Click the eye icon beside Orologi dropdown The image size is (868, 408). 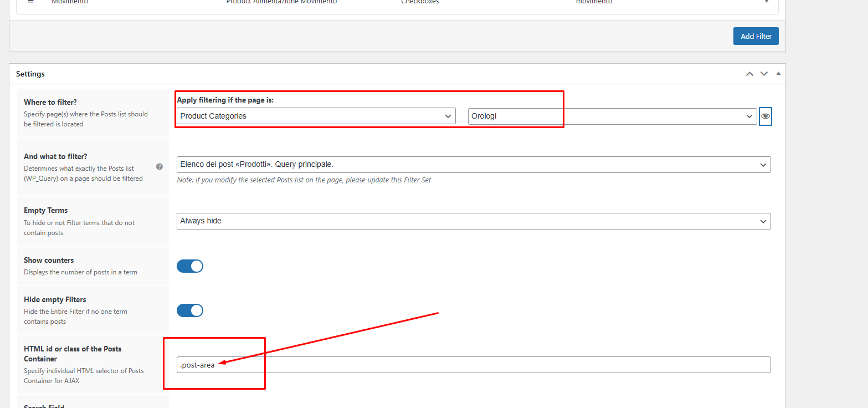click(x=765, y=116)
